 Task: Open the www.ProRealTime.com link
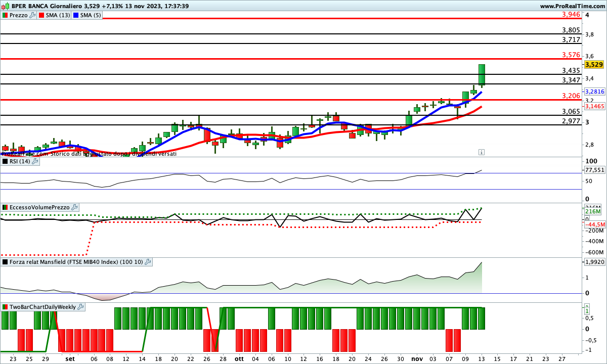click(572, 6)
